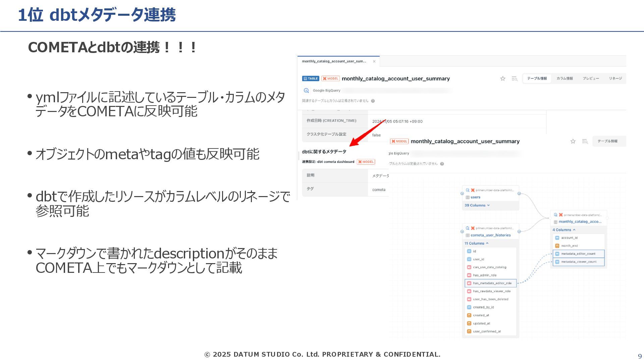Open list search icon in the upper view
Viewport: 644px width, 362px height.
click(515, 78)
